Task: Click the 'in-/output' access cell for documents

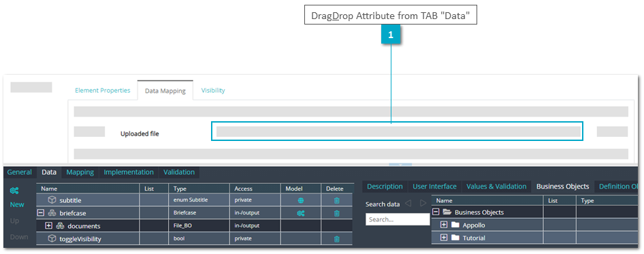Action: tap(255, 226)
